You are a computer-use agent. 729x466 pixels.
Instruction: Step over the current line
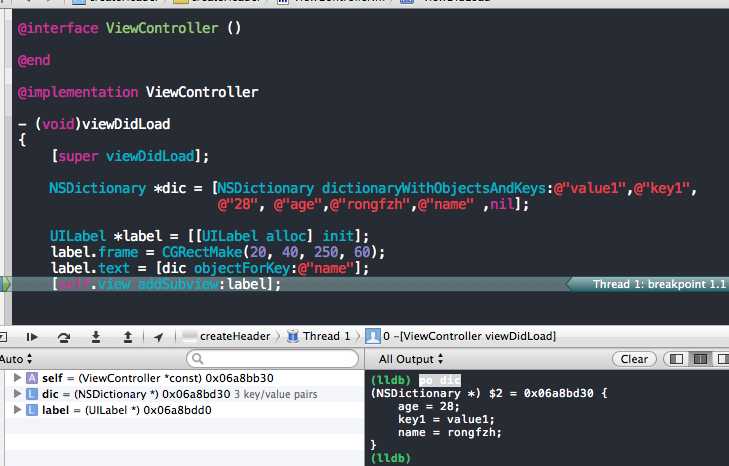[x=64, y=337]
